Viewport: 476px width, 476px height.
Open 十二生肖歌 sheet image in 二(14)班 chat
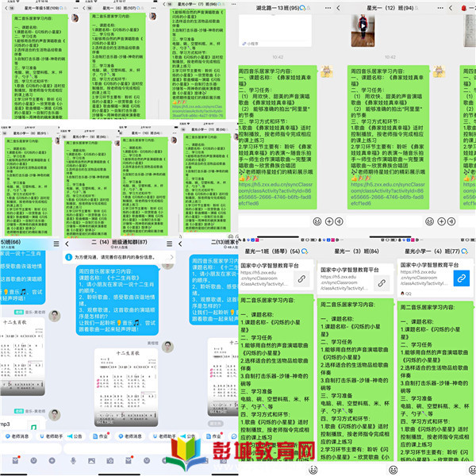[x=126, y=387]
